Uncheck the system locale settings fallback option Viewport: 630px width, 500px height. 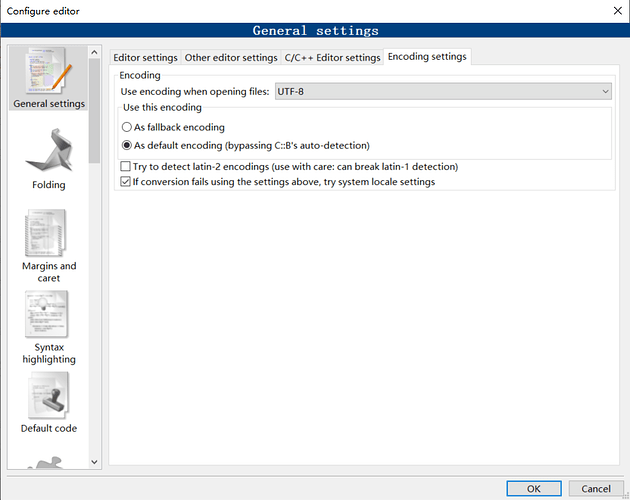125,182
